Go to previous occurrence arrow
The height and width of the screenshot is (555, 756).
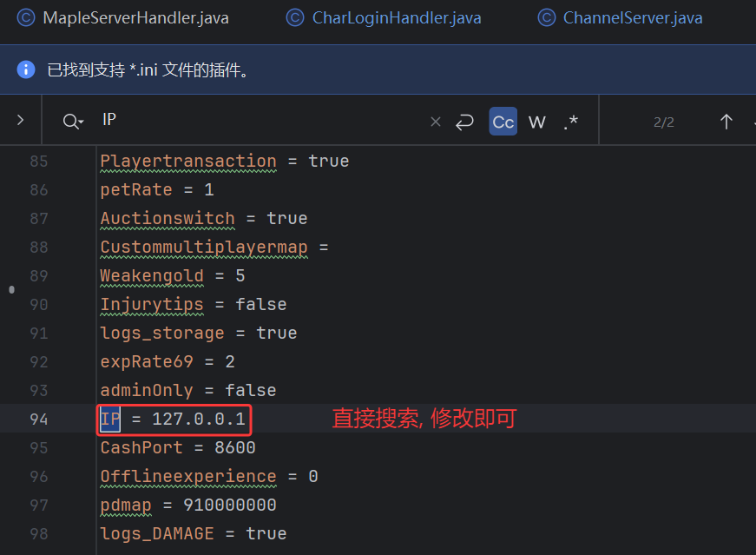point(726,122)
